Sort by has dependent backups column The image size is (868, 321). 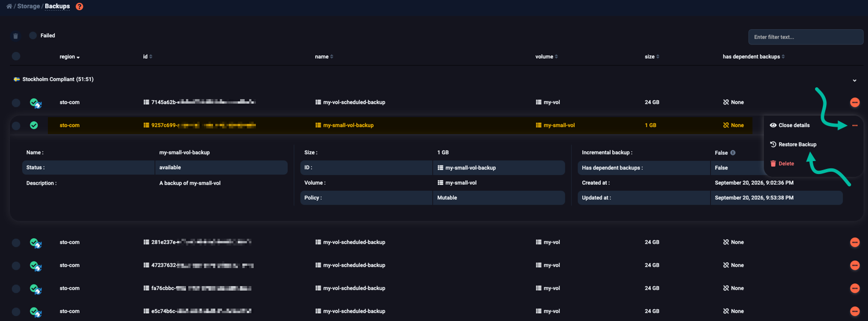(x=754, y=57)
